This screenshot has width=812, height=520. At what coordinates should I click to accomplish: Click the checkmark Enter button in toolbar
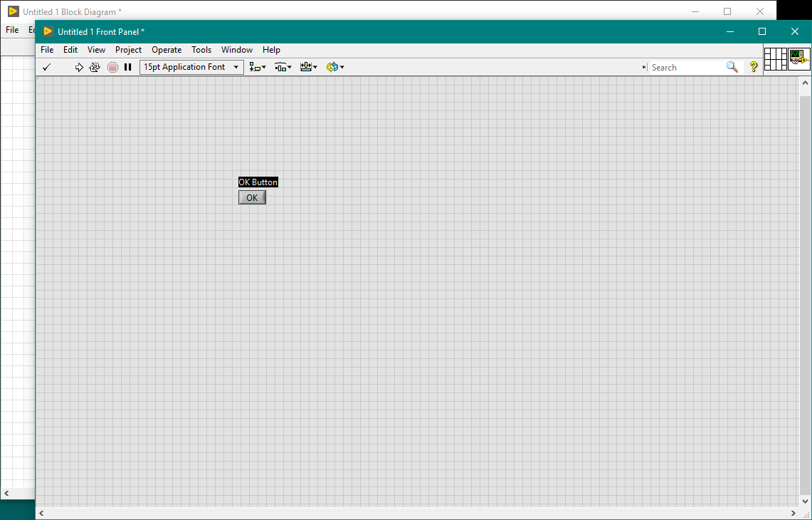pyautogui.click(x=47, y=67)
